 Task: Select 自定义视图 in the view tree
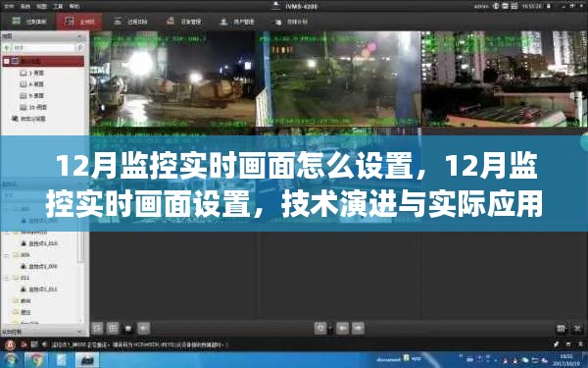coord(28,119)
